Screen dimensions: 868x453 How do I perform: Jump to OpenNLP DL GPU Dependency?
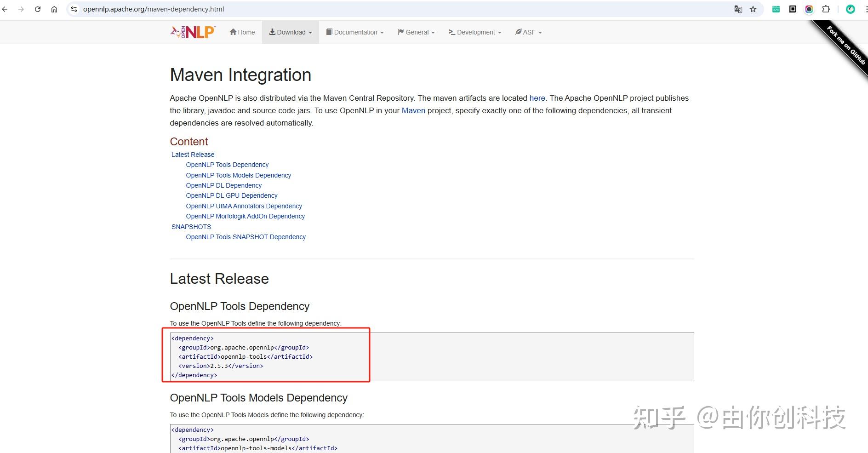point(232,195)
